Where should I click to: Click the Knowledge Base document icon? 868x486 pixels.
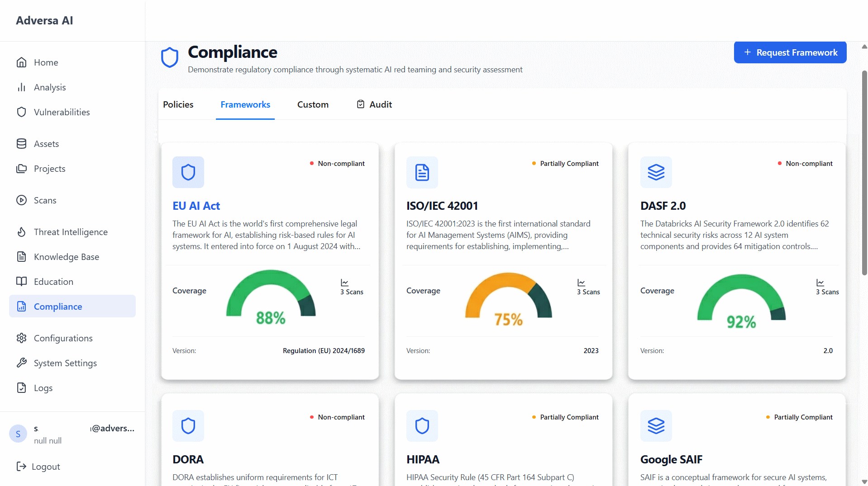pos(22,256)
